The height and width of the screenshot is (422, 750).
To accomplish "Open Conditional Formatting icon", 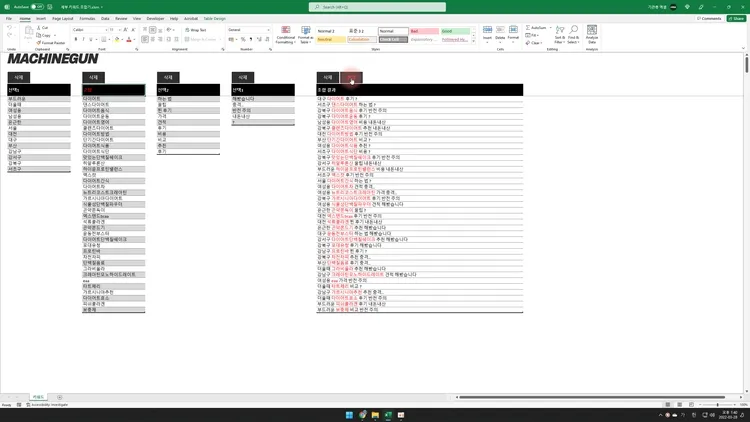I will point(285,34).
